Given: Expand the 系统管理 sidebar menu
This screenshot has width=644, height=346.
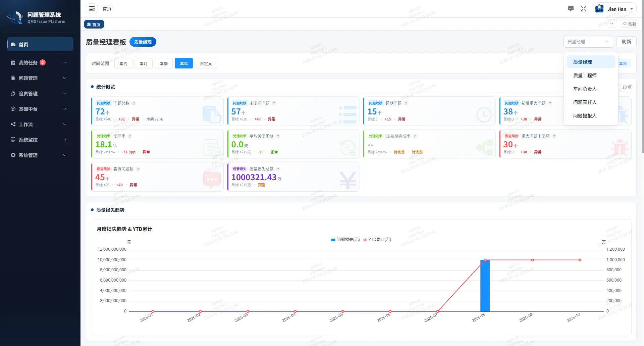Looking at the screenshot, I should (x=40, y=155).
